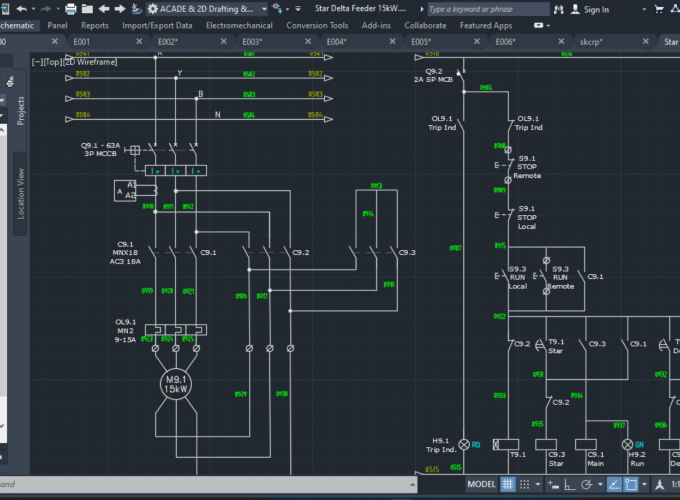
Task: Open the Autodesk App Store cart icon
Action: tap(659, 9)
